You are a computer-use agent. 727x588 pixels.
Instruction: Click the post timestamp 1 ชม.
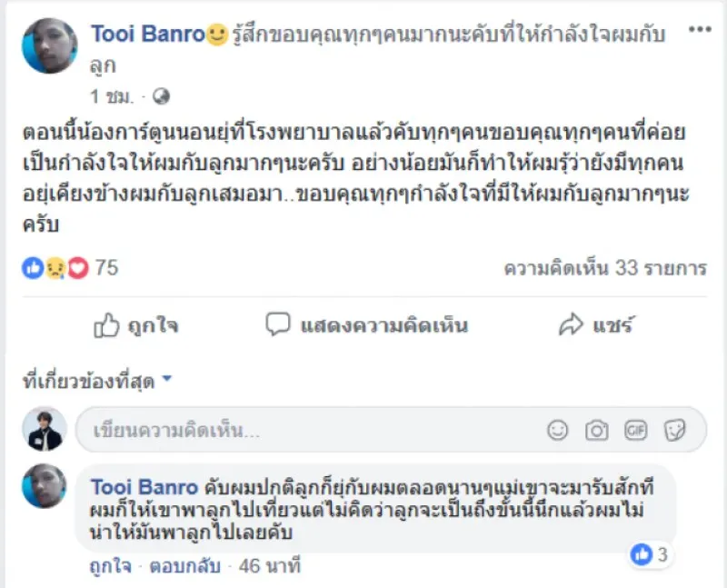111,95
